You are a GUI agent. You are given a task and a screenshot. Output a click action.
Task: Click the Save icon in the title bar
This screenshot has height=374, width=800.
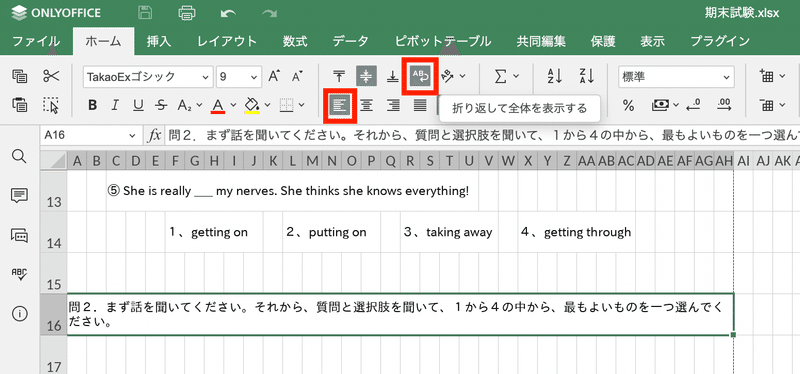coord(145,13)
